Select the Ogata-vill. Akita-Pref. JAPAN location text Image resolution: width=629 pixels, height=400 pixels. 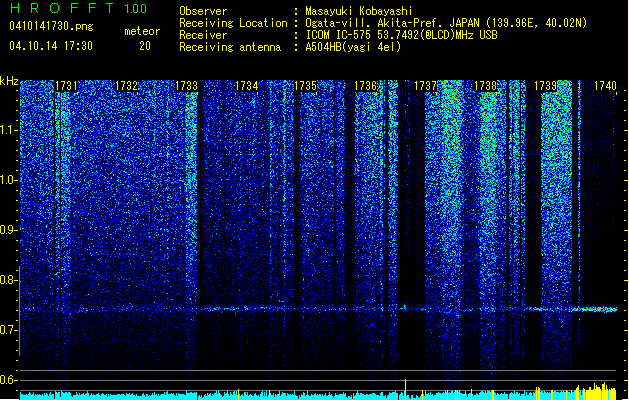[446, 23]
